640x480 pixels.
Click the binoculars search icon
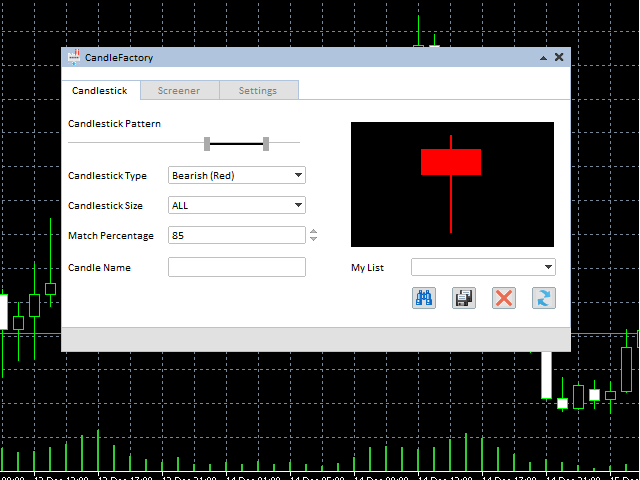point(424,298)
